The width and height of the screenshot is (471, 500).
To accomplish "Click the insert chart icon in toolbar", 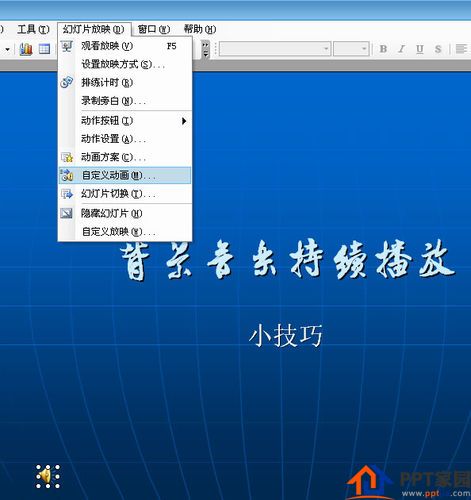I will [26, 49].
